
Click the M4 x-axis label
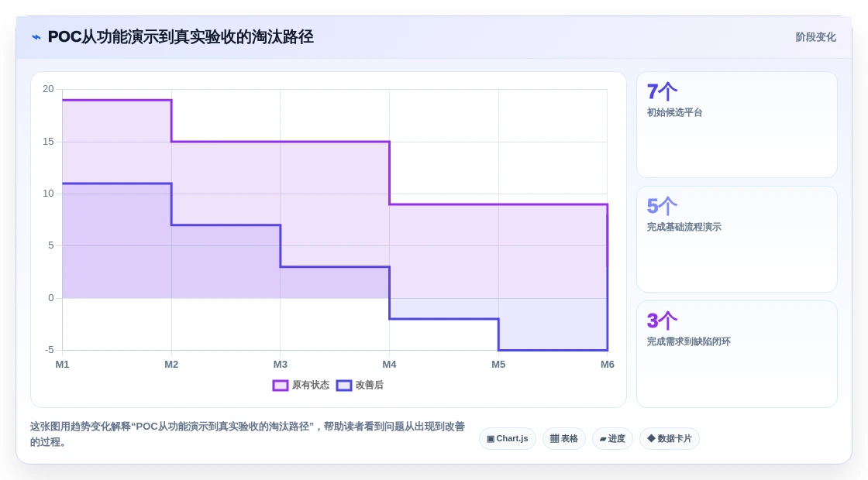point(389,365)
